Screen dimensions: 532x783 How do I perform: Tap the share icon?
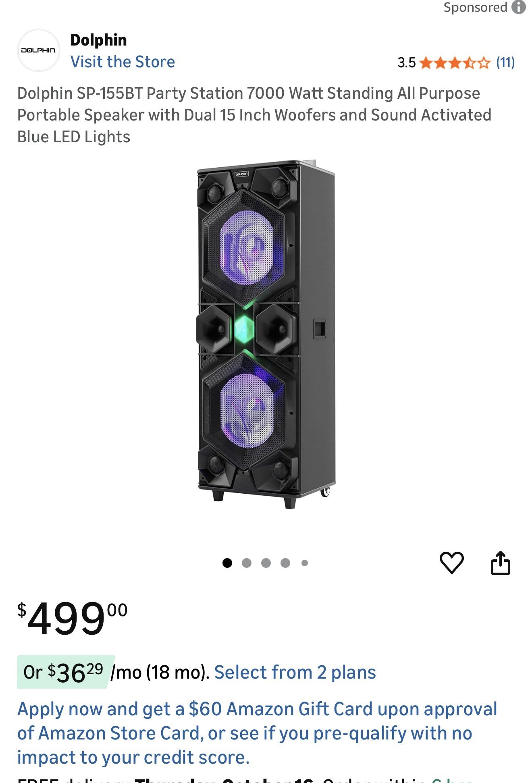[x=501, y=563]
